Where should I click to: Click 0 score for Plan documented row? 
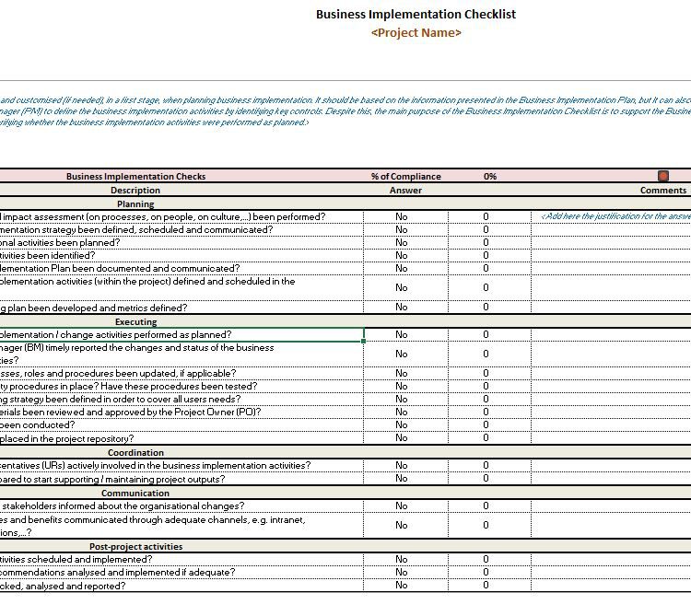[486, 268]
